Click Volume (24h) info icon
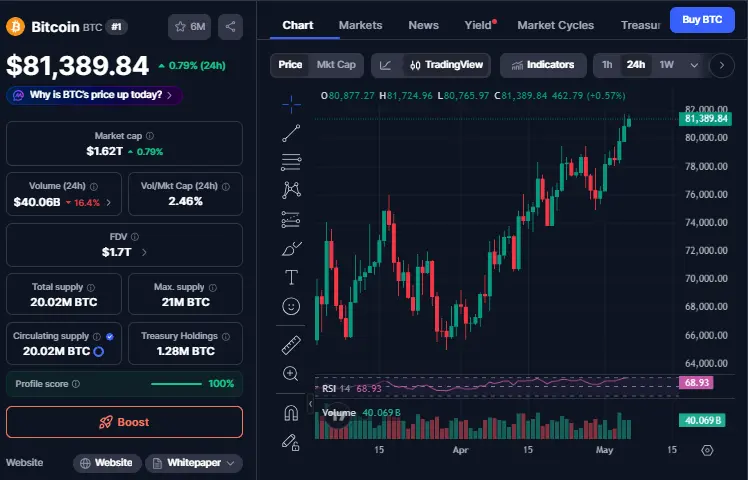748x480 pixels. coord(94,187)
